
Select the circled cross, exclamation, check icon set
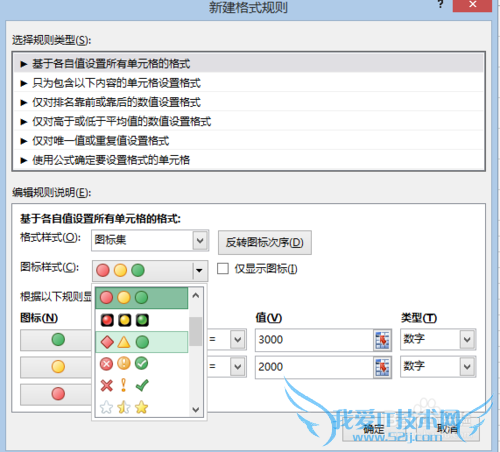pos(142,364)
